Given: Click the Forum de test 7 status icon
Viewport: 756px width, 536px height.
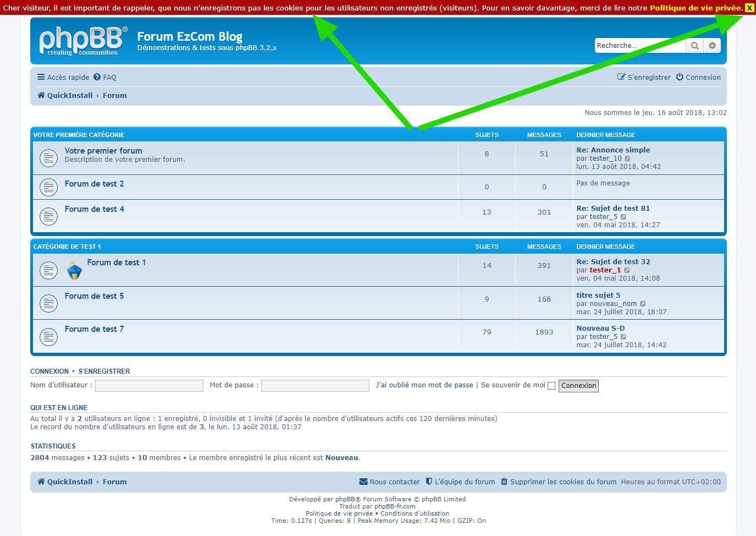Looking at the screenshot, I should (x=49, y=336).
